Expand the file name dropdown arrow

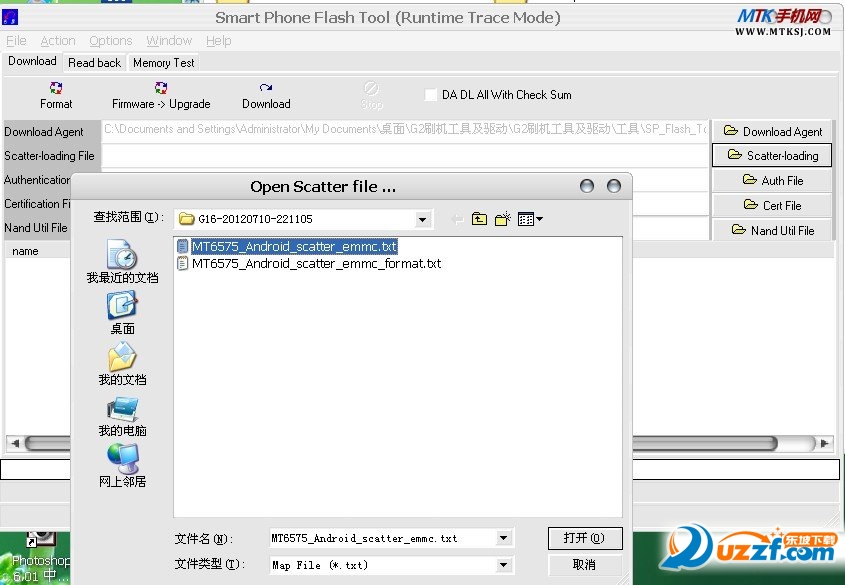503,538
